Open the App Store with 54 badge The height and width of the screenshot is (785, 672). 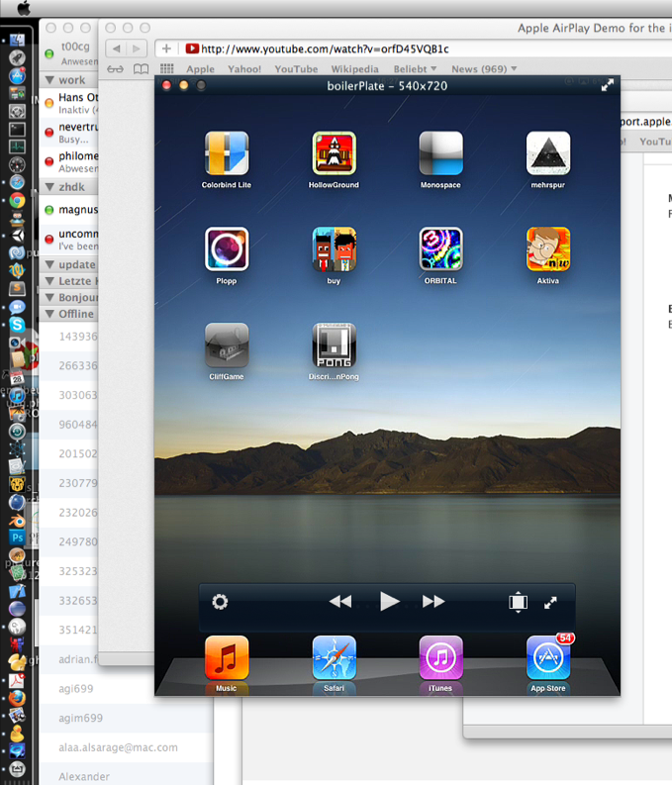[x=548, y=658]
